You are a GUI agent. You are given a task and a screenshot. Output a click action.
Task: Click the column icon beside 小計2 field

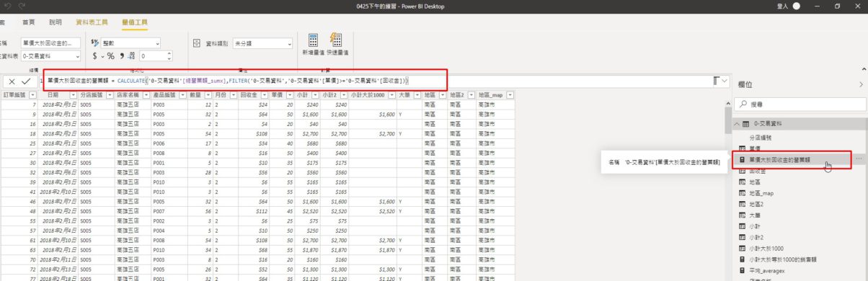pos(743,236)
